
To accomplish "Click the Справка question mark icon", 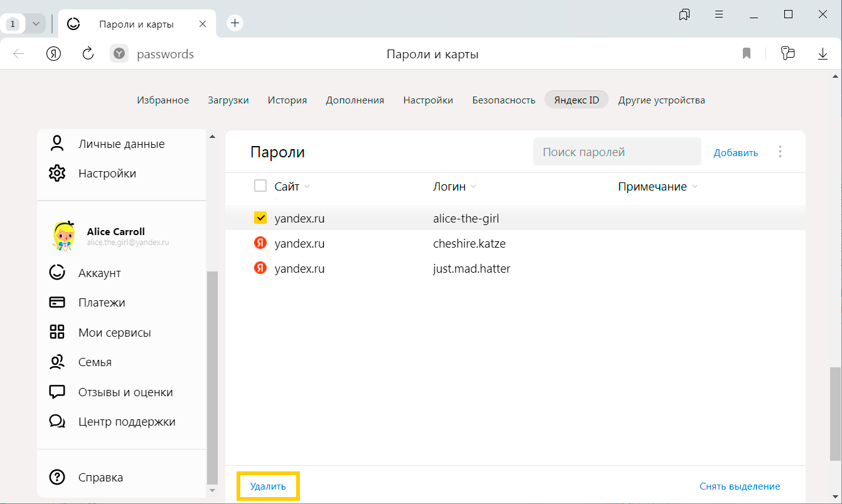I will tap(57, 477).
